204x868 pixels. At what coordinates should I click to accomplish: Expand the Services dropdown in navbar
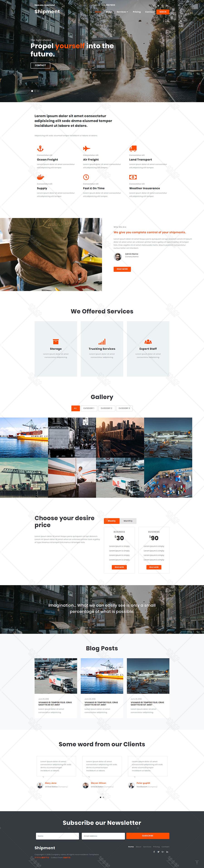point(122,12)
